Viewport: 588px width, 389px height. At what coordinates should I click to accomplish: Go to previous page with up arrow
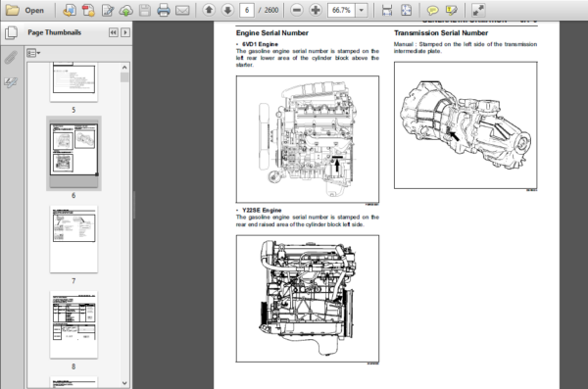click(209, 10)
